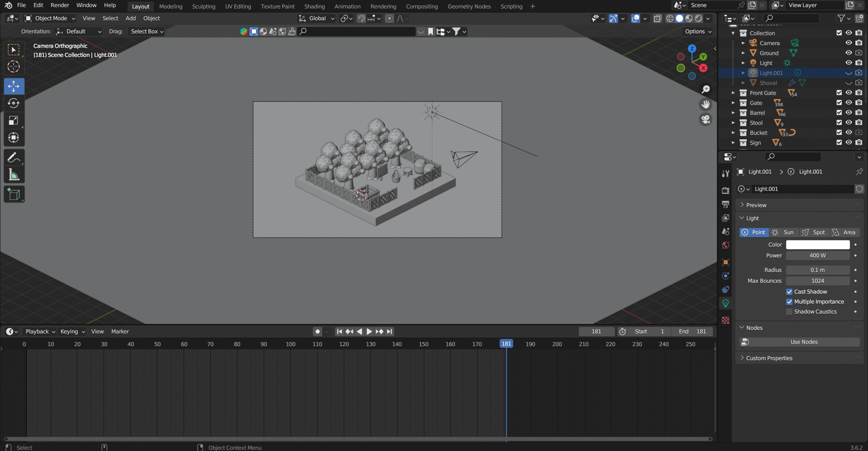
Task: Click the Use Nodes button
Action: coord(800,342)
